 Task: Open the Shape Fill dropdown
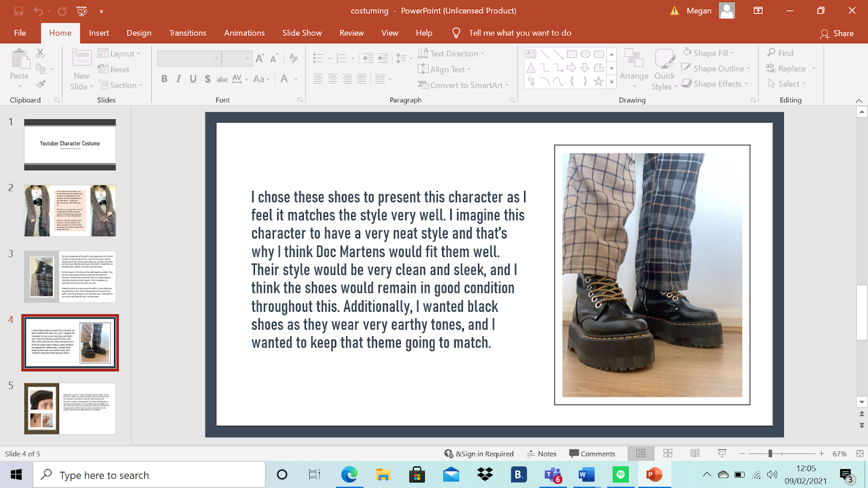coord(708,53)
